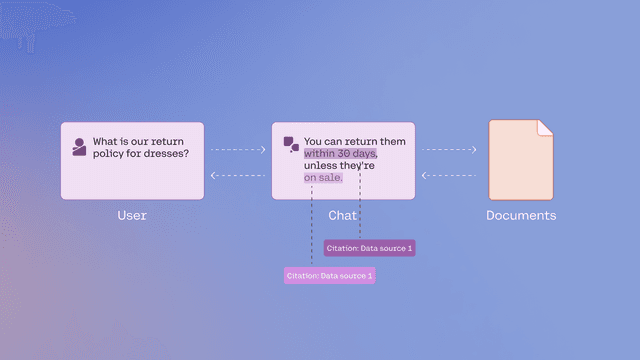Click the highlighted 'on sale.' text
This screenshot has height=360, width=640.
(323, 178)
